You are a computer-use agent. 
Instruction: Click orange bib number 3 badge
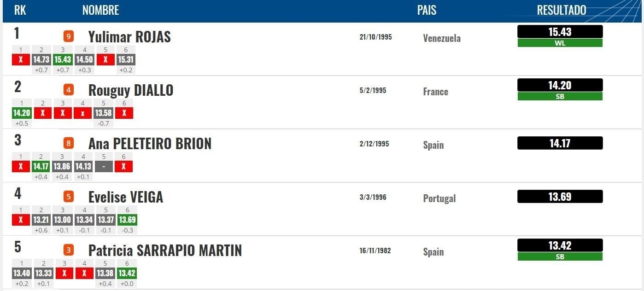(x=69, y=250)
